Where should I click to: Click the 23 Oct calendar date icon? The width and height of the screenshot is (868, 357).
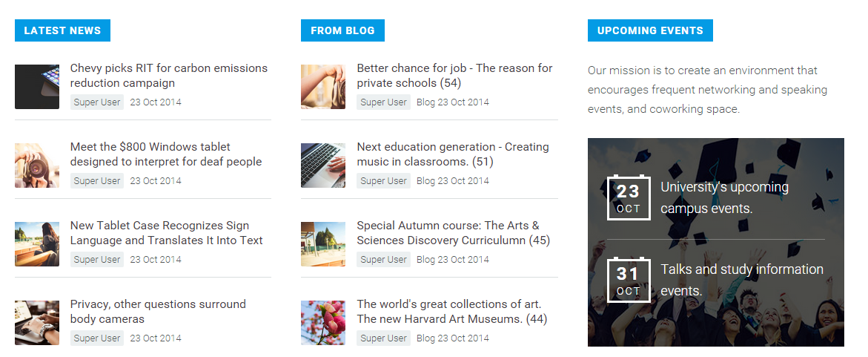point(628,198)
